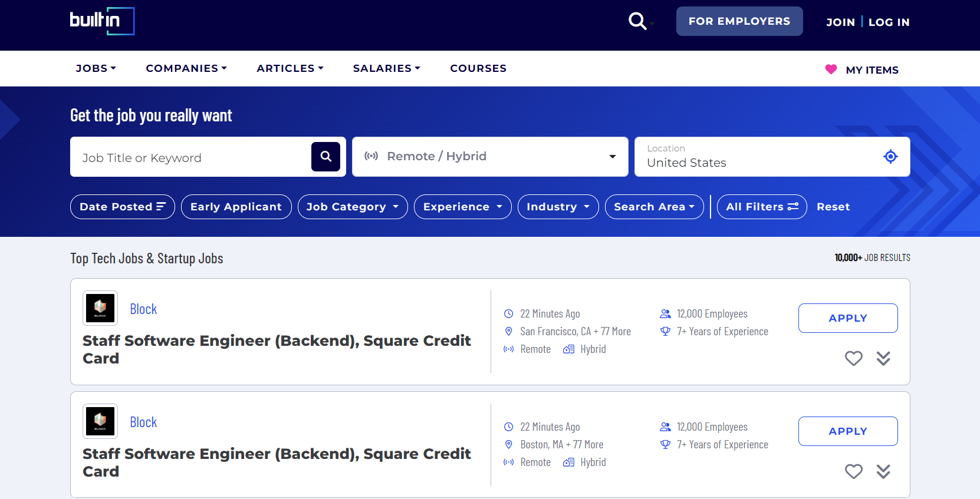980x499 pixels.
Task: Open Block company link in second card
Action: click(x=143, y=422)
